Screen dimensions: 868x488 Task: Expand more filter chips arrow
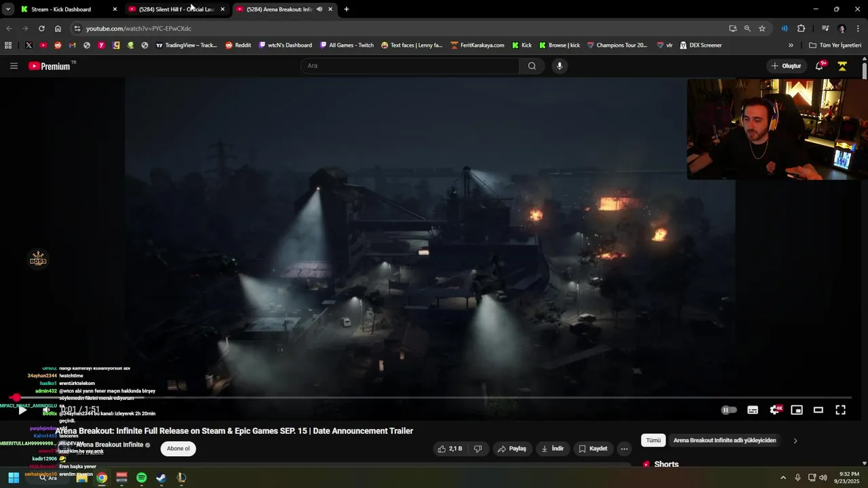(795, 441)
